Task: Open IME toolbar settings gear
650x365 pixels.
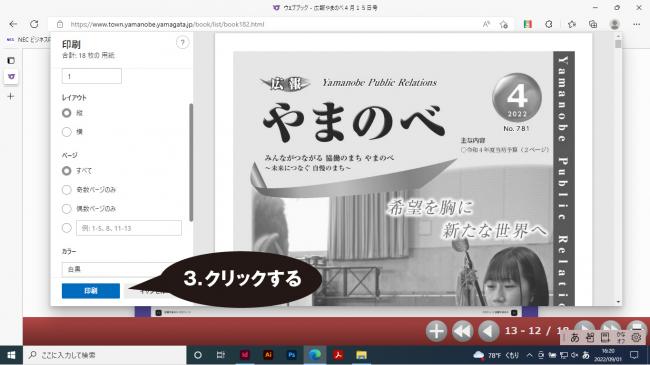Action: [636, 338]
